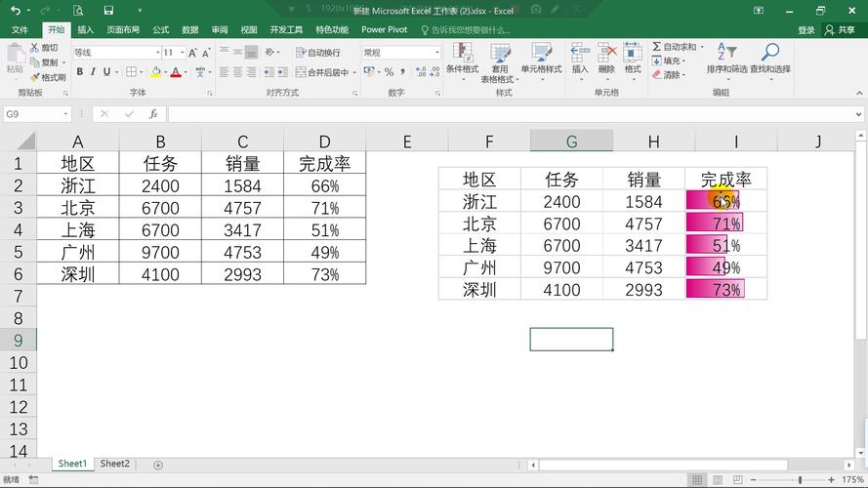Toggle Italic formatting
Viewport: 868px width, 488px height.
(93, 72)
